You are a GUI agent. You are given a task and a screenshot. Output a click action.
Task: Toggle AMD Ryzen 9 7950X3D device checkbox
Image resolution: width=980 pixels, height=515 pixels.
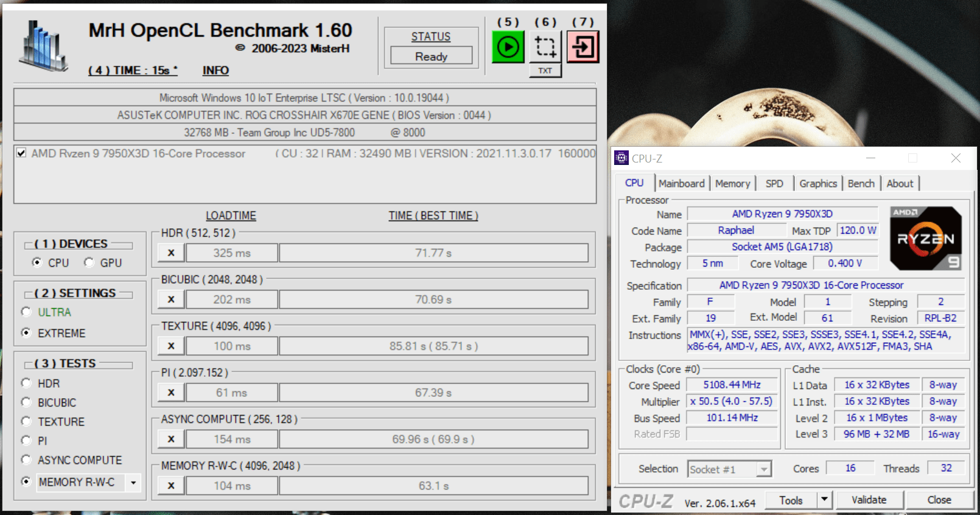(x=21, y=153)
